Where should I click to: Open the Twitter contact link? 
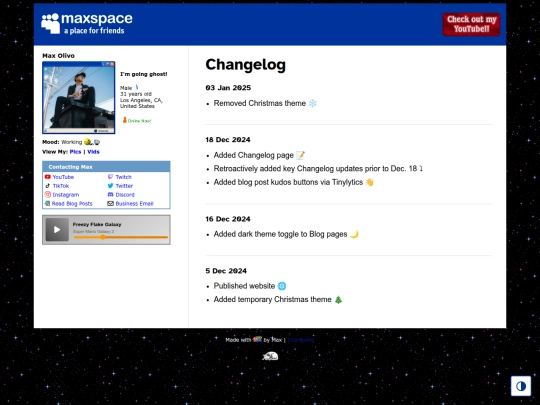pos(124,186)
